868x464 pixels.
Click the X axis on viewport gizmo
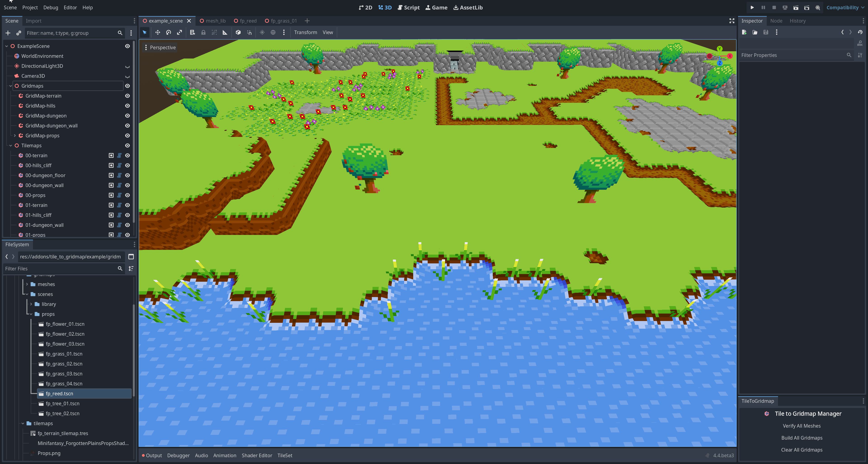coord(730,56)
